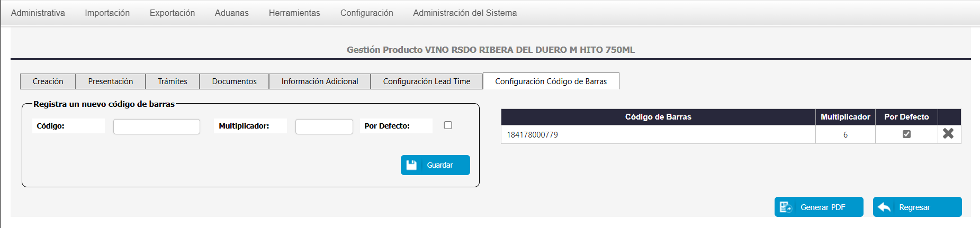
Task: Open the Administrativa menu
Action: point(38,13)
